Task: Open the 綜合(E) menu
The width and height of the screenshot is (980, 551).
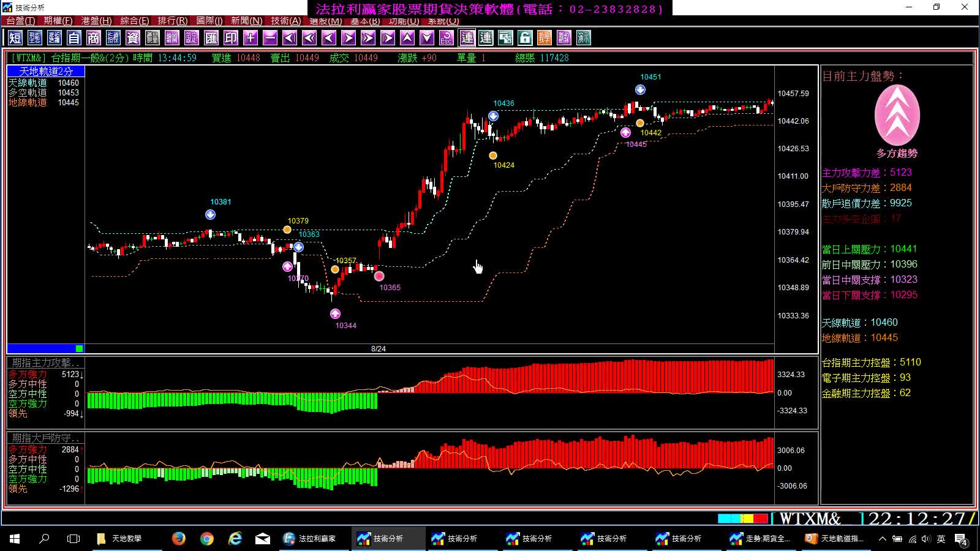Action: pyautogui.click(x=134, y=21)
